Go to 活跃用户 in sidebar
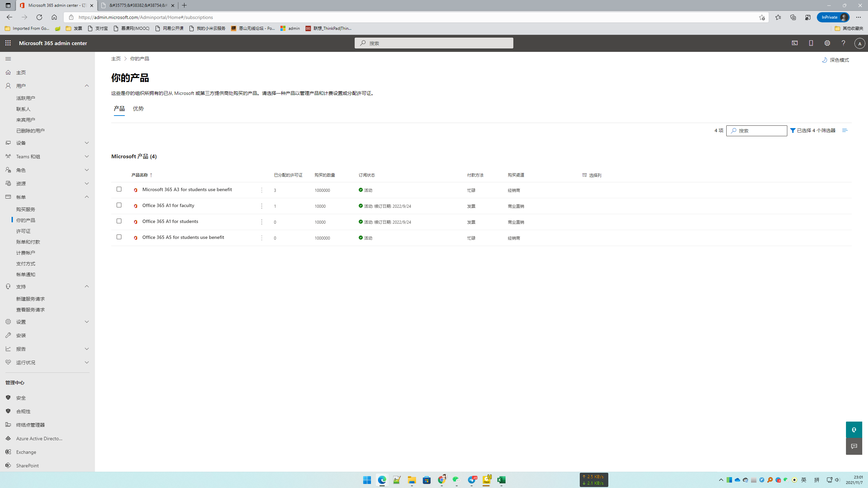The width and height of the screenshot is (868, 488). (26, 98)
